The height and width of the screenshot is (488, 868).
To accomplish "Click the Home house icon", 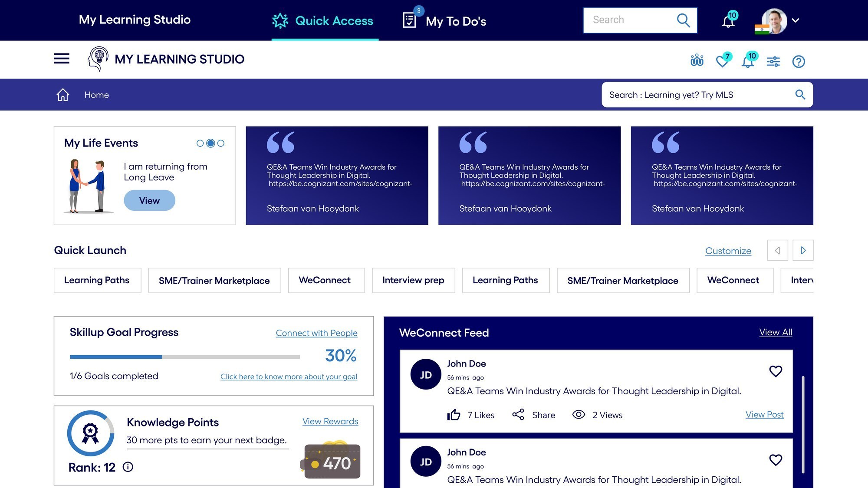I will pyautogui.click(x=63, y=95).
